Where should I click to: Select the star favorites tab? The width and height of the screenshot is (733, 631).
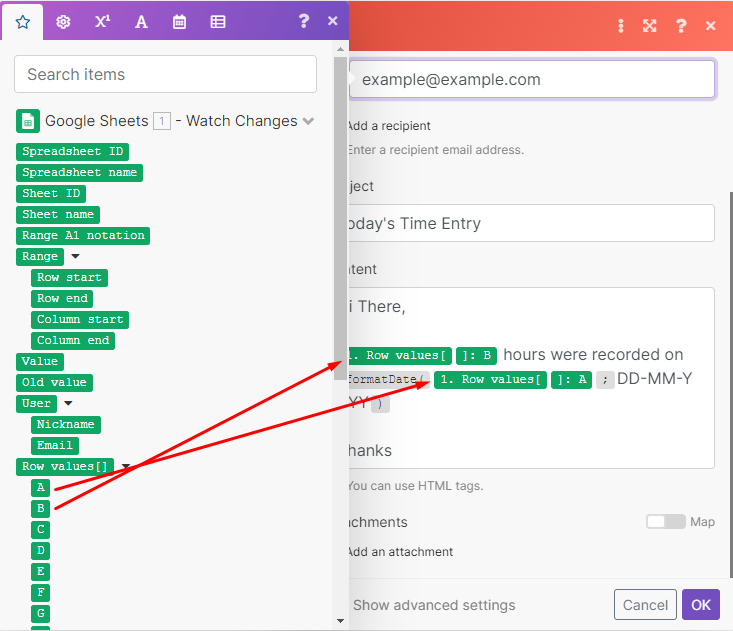(22, 22)
